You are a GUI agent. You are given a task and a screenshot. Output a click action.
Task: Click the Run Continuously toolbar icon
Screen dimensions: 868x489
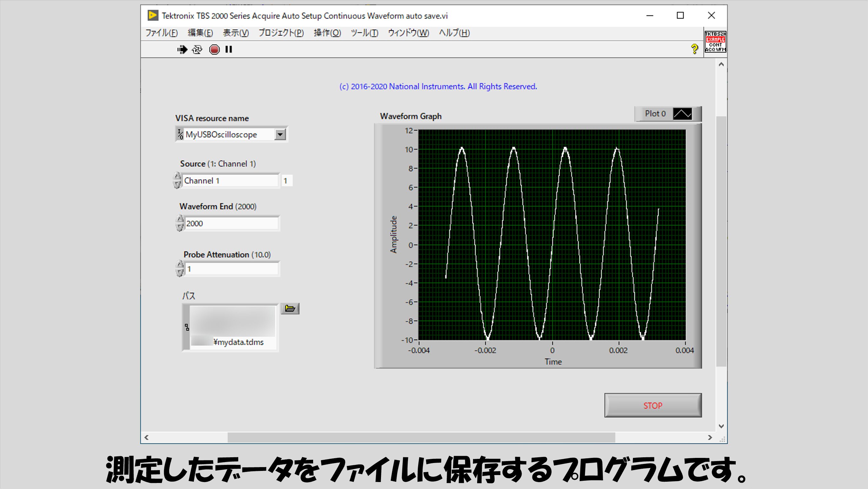[197, 50]
